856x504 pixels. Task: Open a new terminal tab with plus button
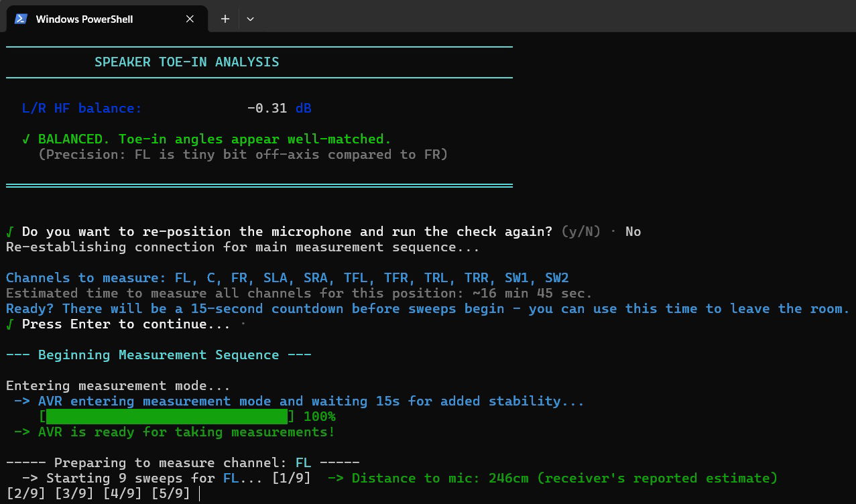(225, 19)
